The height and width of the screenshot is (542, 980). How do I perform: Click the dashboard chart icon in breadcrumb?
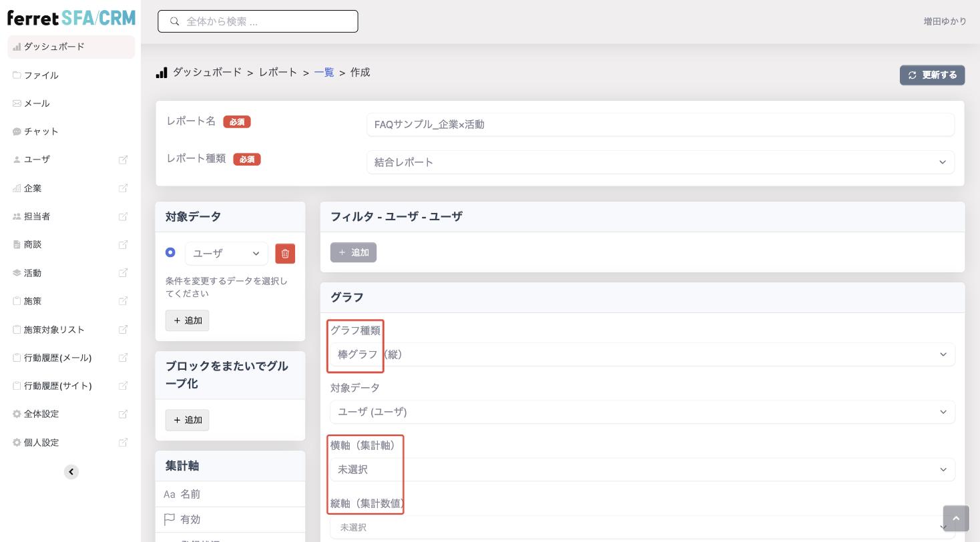tap(162, 72)
